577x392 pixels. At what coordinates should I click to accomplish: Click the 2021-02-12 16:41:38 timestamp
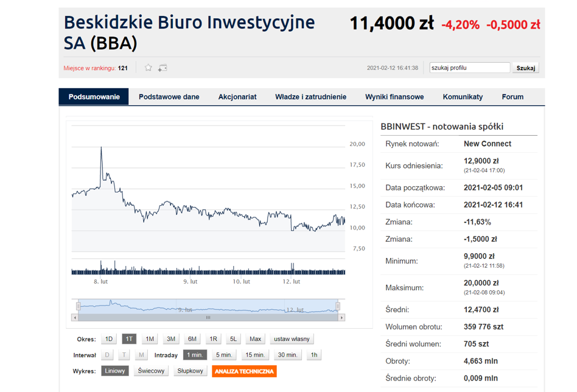392,68
